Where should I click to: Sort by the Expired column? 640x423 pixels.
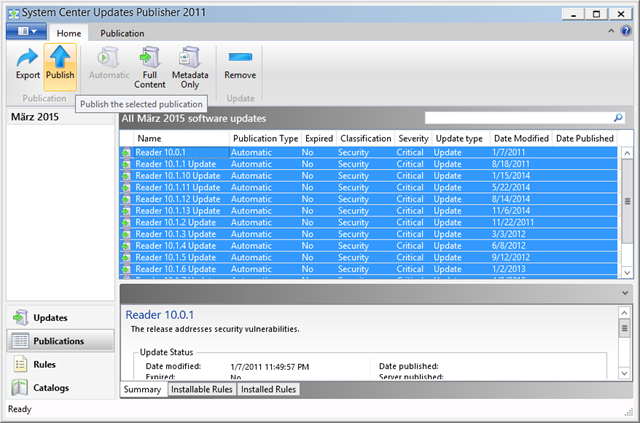(319, 138)
